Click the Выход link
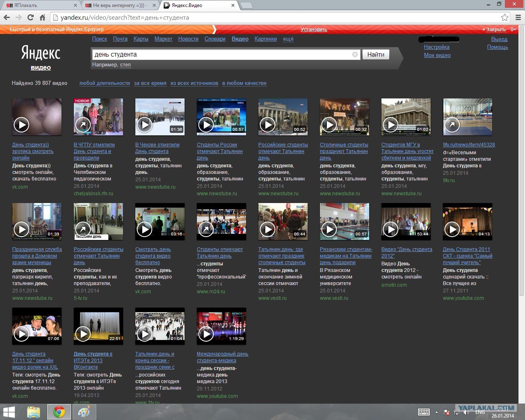Viewport: 525px width, 420px height. (x=500, y=39)
